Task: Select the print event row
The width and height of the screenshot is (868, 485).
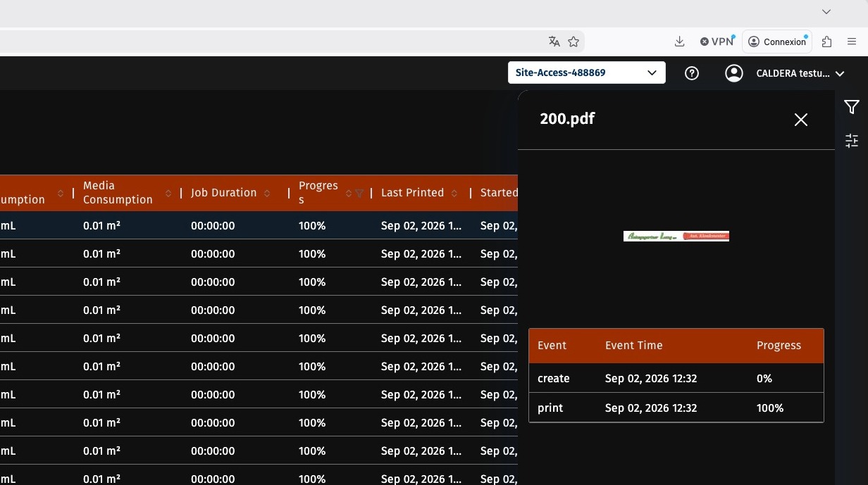Action: click(x=676, y=408)
